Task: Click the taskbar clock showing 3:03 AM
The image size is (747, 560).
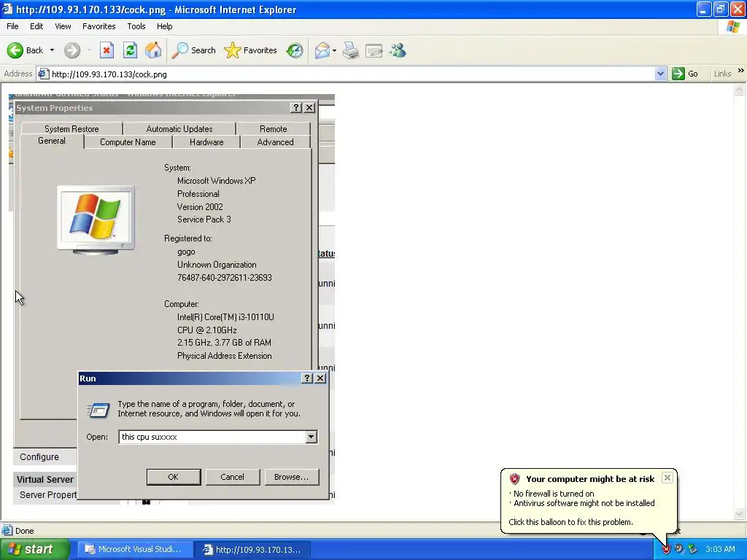Action: click(720, 549)
